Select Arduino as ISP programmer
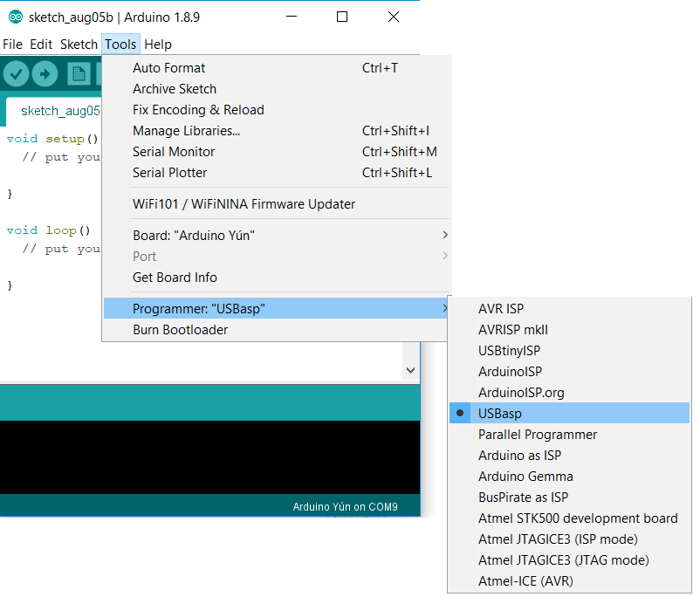The width and height of the screenshot is (700, 597). [570, 456]
